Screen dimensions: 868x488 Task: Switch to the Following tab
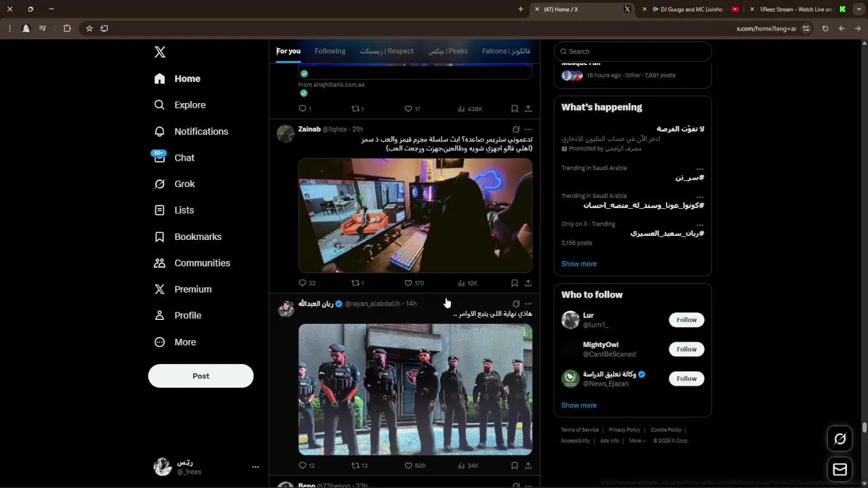pos(330,51)
